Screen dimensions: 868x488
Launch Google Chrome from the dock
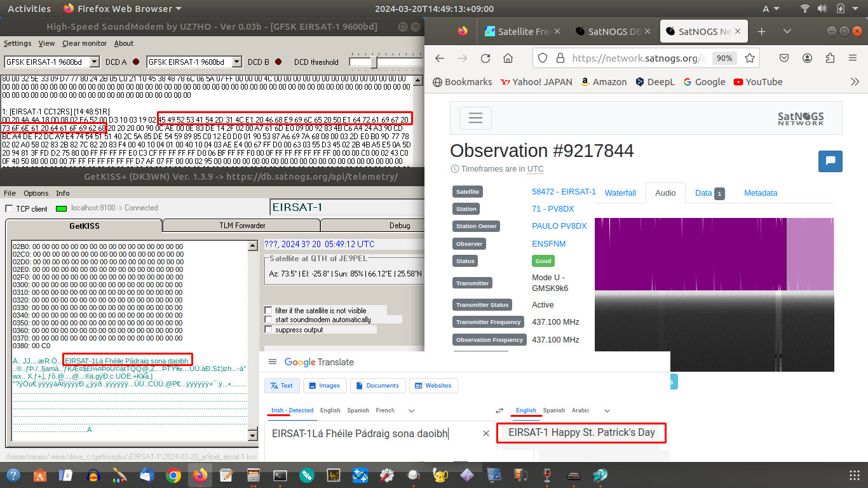[173, 475]
